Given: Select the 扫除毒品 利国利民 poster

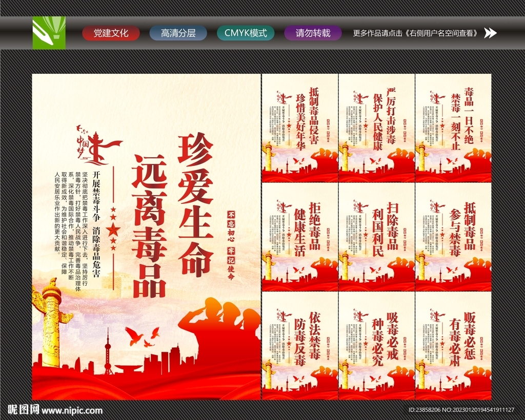Looking at the screenshot, I should click(x=377, y=237).
